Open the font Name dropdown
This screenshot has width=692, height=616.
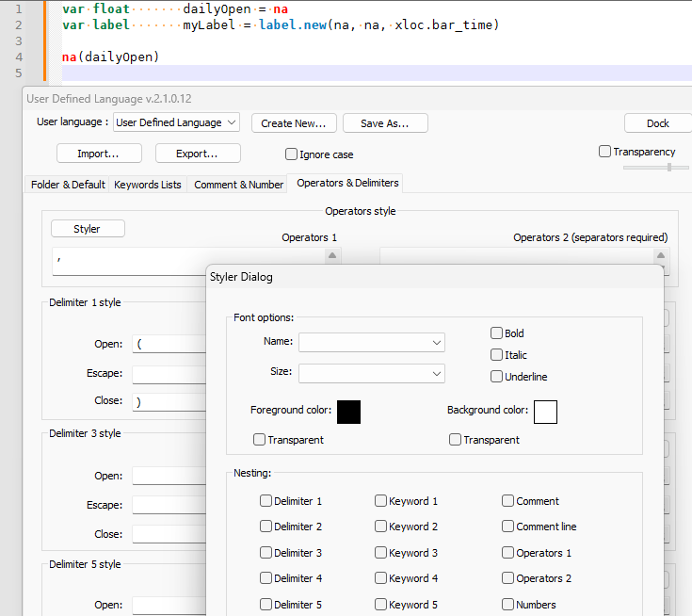(x=372, y=343)
